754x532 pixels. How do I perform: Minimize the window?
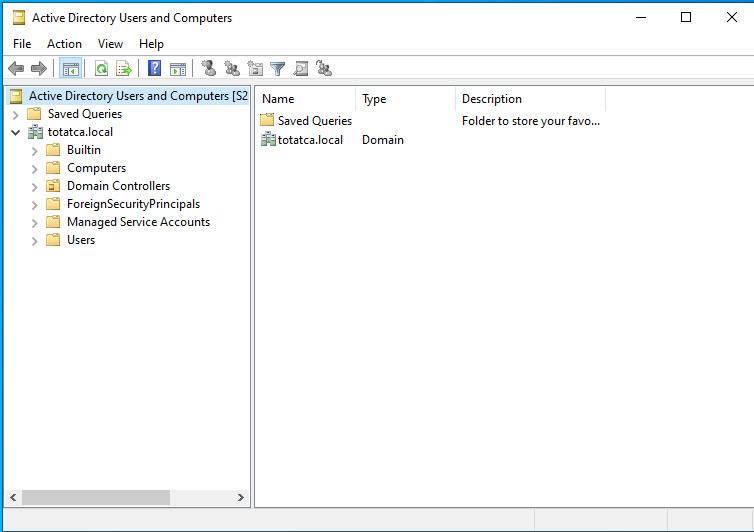click(x=641, y=18)
